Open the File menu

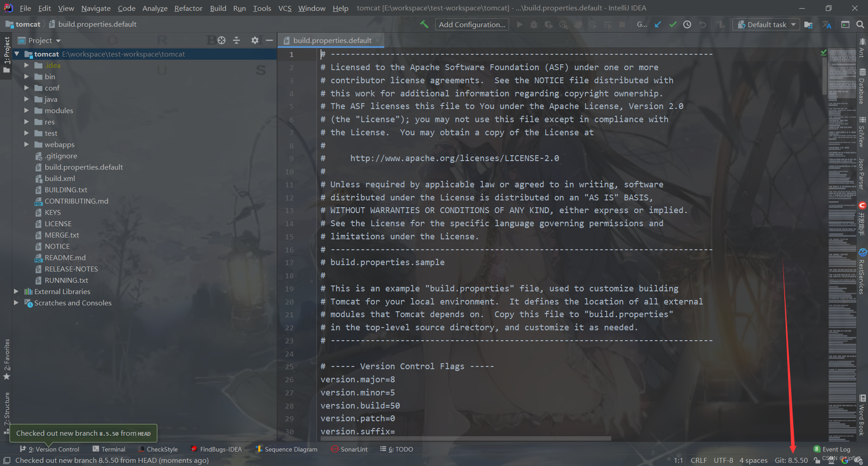25,8
